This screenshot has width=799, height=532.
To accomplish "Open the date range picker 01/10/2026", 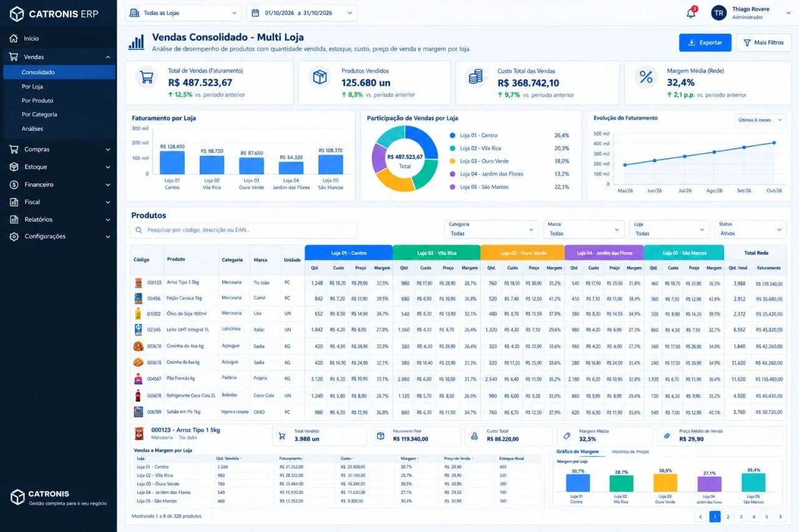I will click(x=302, y=13).
